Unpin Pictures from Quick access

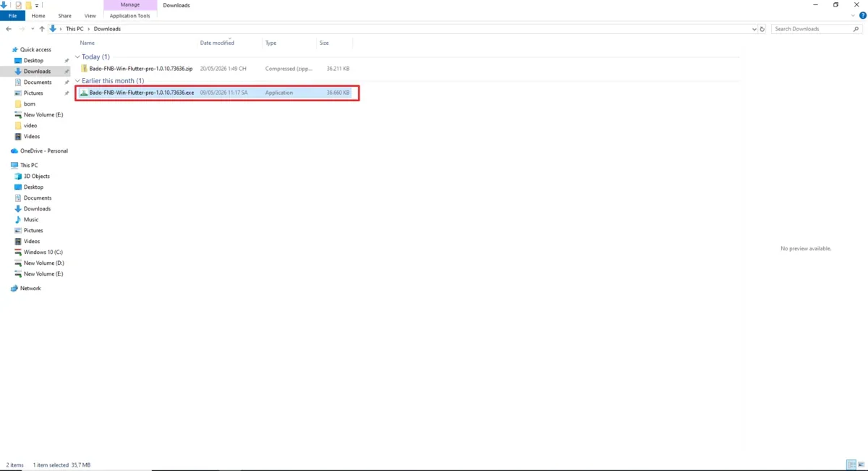(67, 93)
